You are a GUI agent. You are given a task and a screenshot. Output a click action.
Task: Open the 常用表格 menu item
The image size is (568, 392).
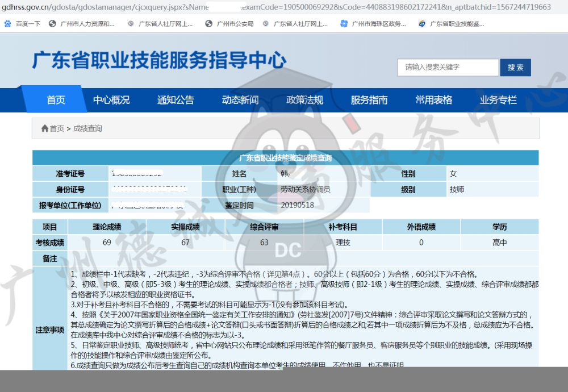tap(433, 100)
